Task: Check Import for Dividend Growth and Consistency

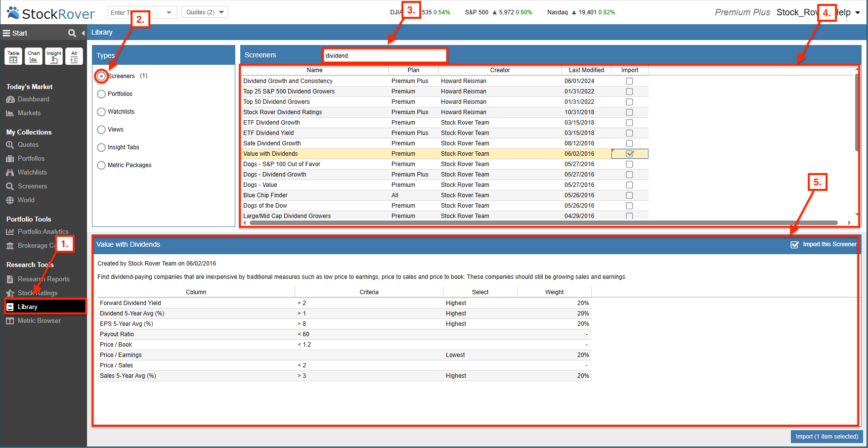Action: click(629, 81)
